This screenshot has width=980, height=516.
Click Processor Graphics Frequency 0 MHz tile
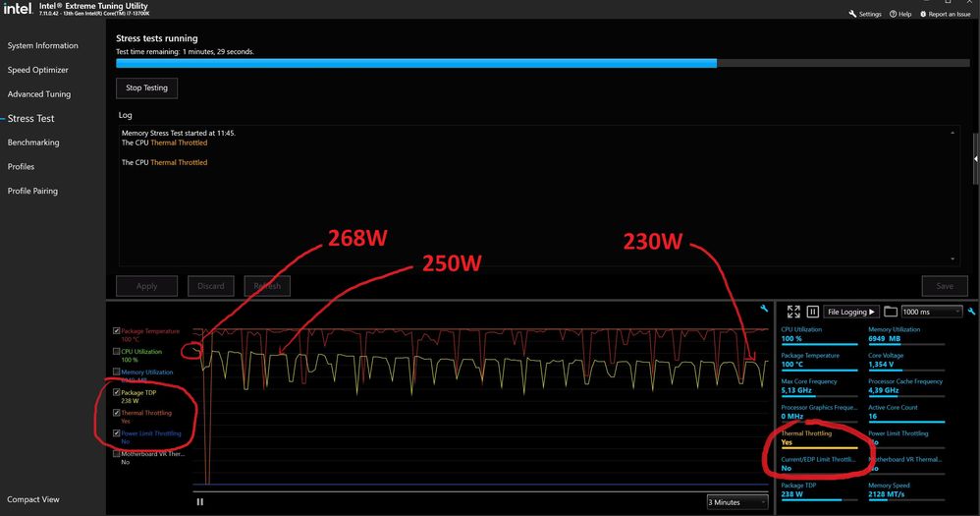tap(819, 413)
